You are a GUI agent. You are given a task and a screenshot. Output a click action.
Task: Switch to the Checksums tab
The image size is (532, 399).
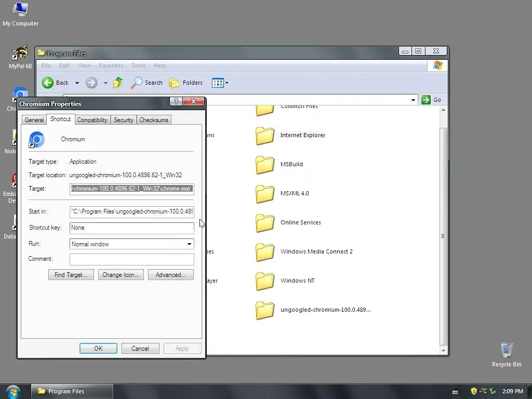click(154, 120)
